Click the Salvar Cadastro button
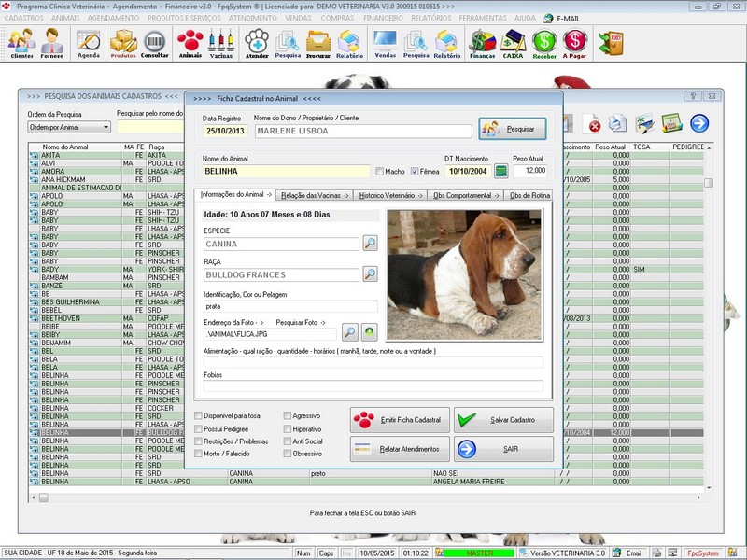Screen dimensions: 747x560 (x=503, y=420)
